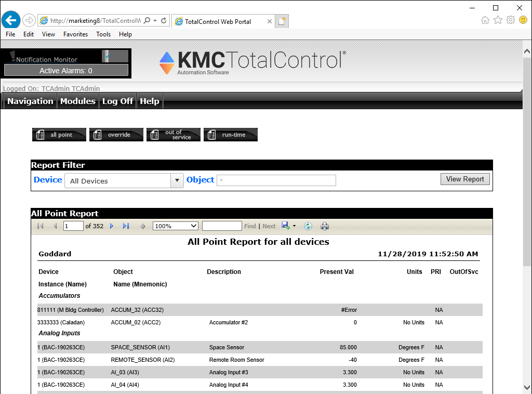Image resolution: width=532 pixels, height=394 pixels.
Task: Click the browser back arrow
Action: 11,20
